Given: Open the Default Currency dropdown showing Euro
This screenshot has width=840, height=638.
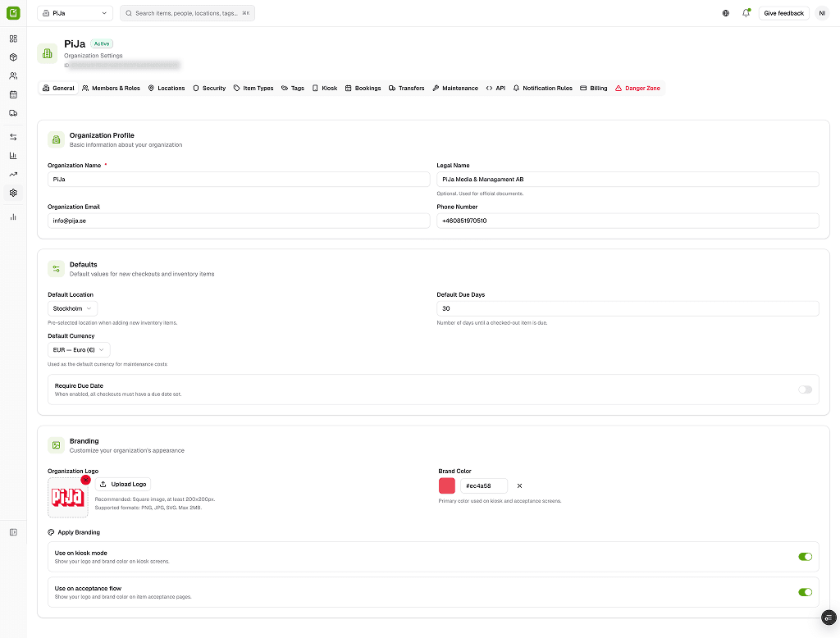Looking at the screenshot, I should click(78, 349).
